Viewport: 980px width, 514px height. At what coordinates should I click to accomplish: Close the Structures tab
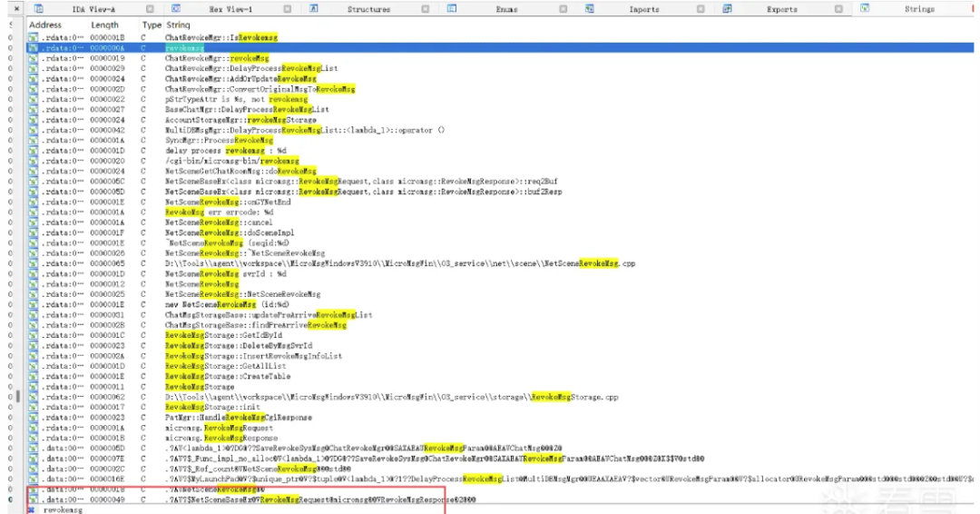(426, 9)
